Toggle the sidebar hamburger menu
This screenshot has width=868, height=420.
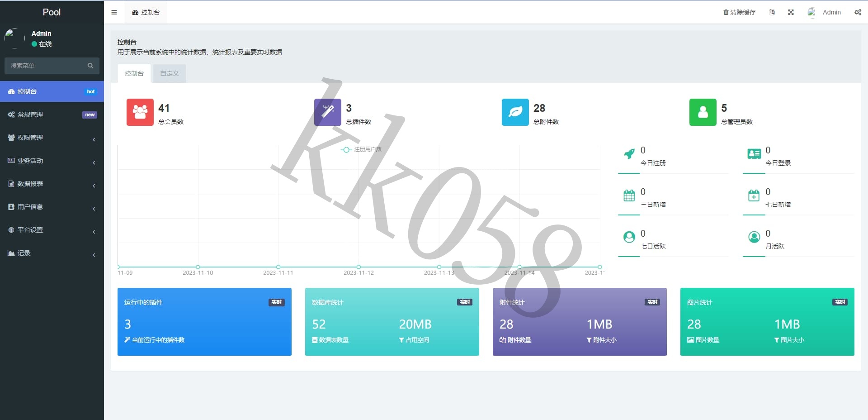114,12
